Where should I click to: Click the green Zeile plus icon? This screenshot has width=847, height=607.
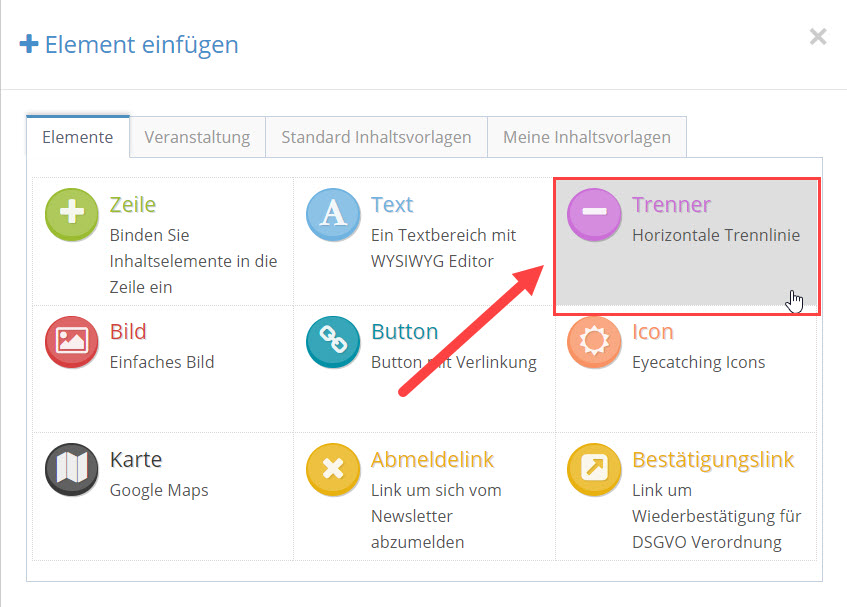[x=72, y=214]
